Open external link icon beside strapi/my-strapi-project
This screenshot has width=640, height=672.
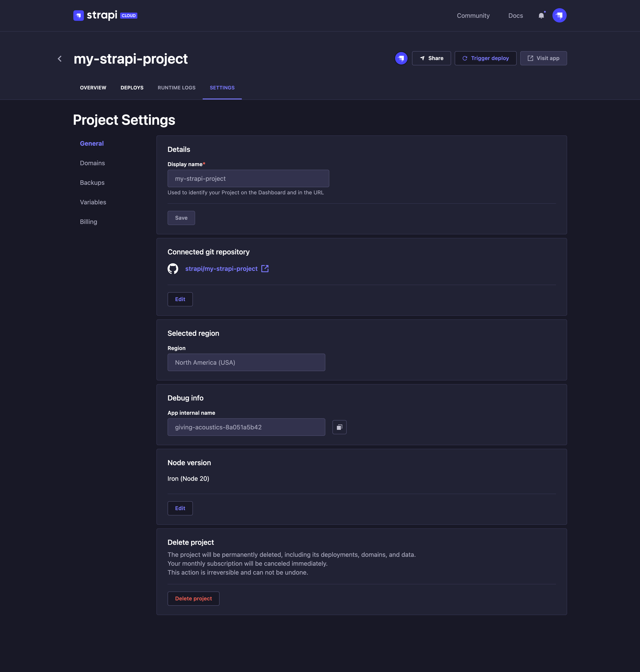pyautogui.click(x=265, y=269)
